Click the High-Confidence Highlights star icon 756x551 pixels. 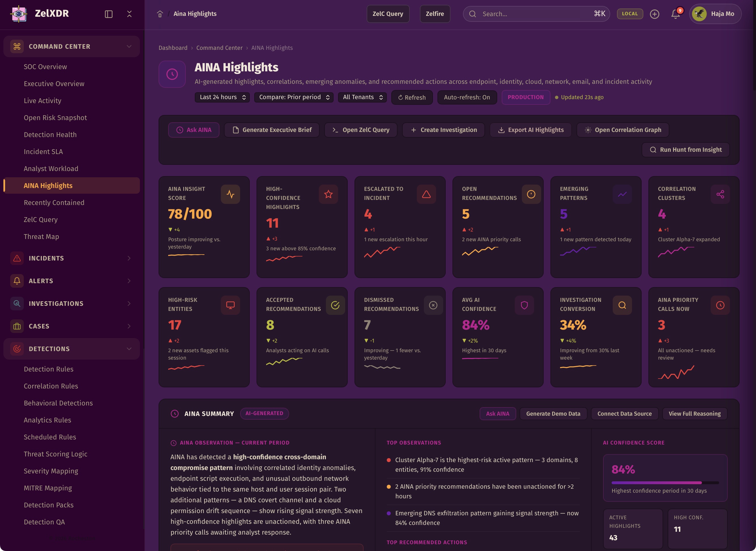tap(328, 194)
